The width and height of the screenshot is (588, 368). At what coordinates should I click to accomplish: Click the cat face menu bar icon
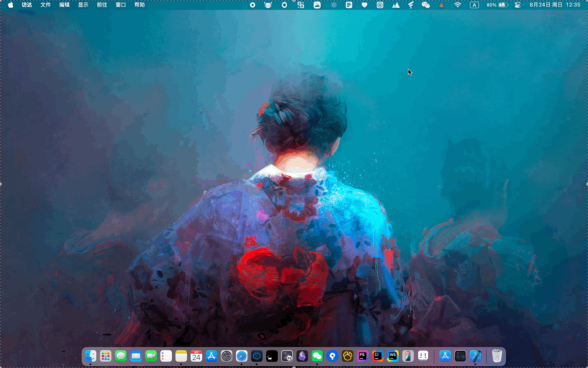point(268,5)
